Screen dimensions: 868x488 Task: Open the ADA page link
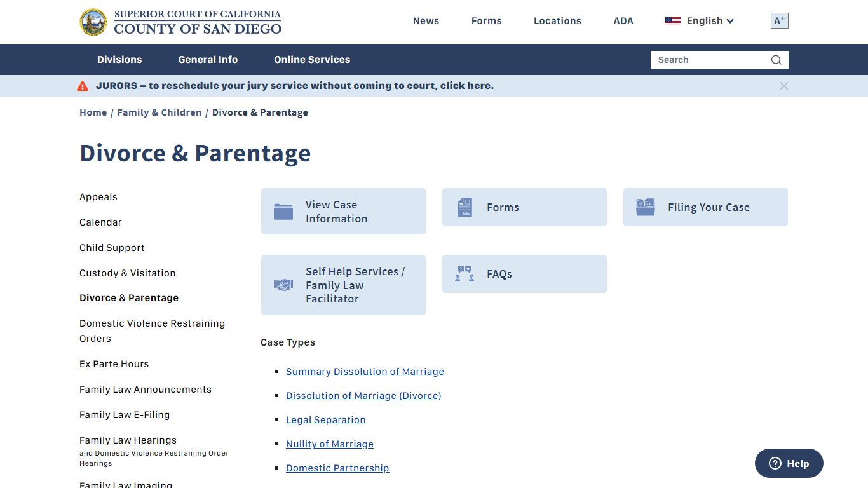click(x=623, y=21)
